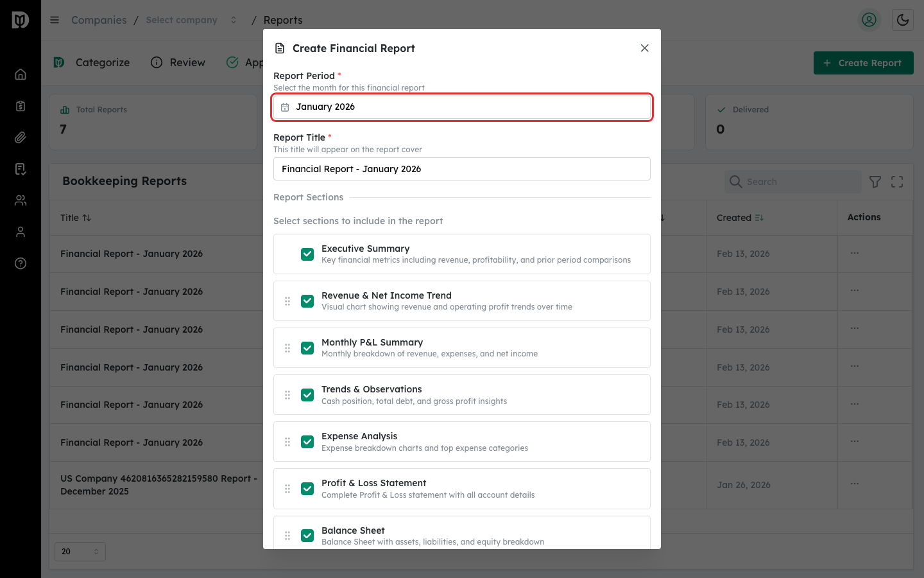Image resolution: width=924 pixels, height=578 pixels.
Task: Toggle dark mode with the moon icon
Action: pos(903,20)
